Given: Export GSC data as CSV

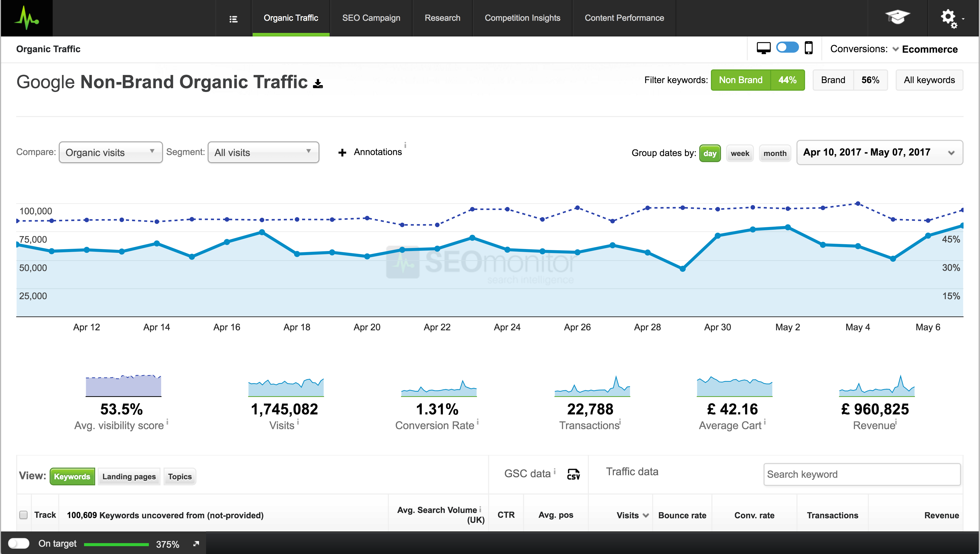Looking at the screenshot, I should pos(573,474).
